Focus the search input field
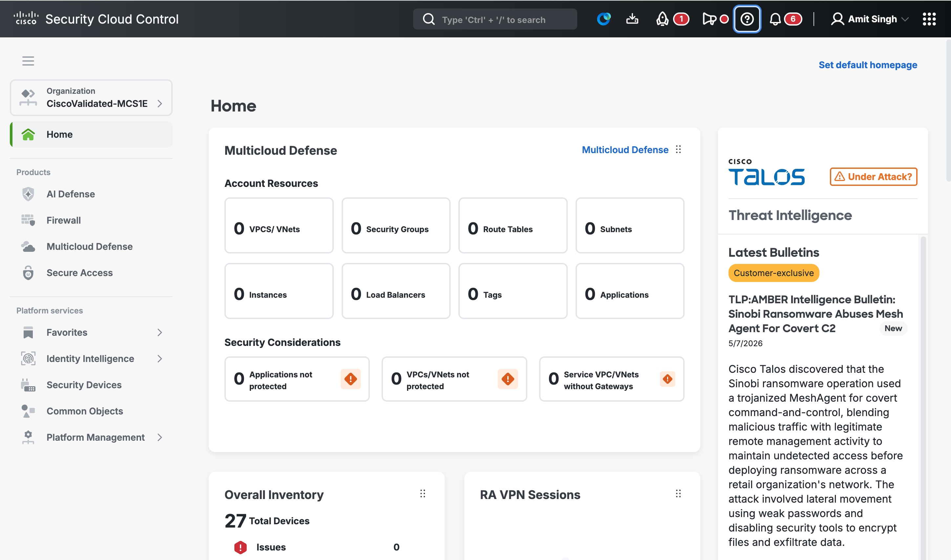Image resolution: width=951 pixels, height=560 pixels. [495, 19]
